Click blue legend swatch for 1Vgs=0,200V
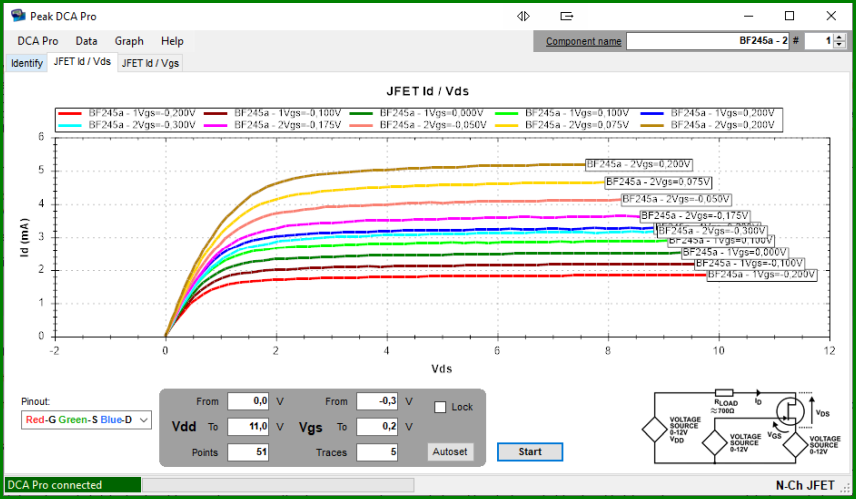Viewport: 856px width, 499px height. [x=652, y=113]
